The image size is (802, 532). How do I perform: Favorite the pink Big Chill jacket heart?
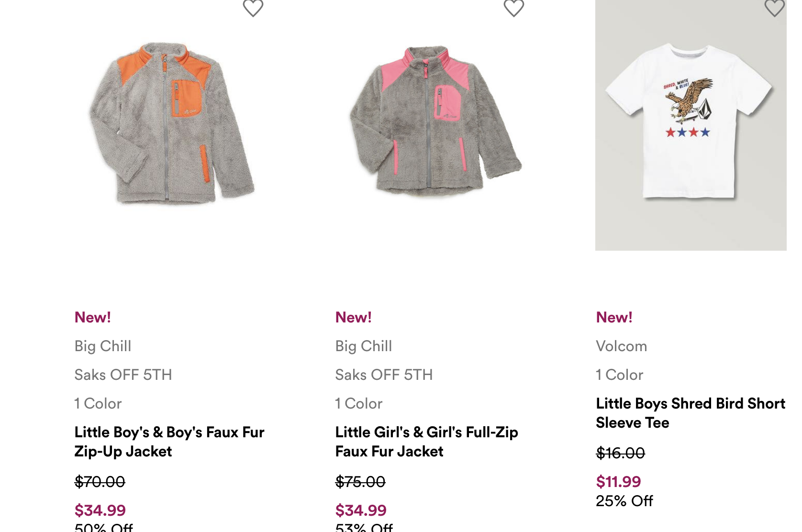click(x=514, y=8)
